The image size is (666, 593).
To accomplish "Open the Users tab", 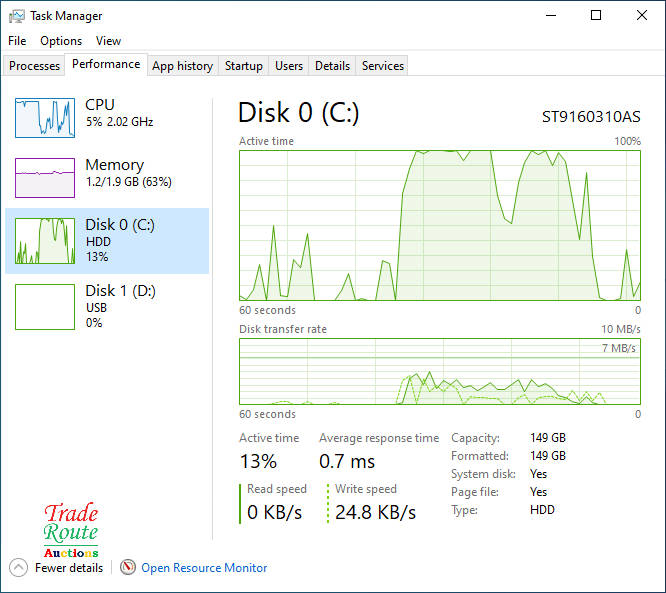I will [289, 66].
